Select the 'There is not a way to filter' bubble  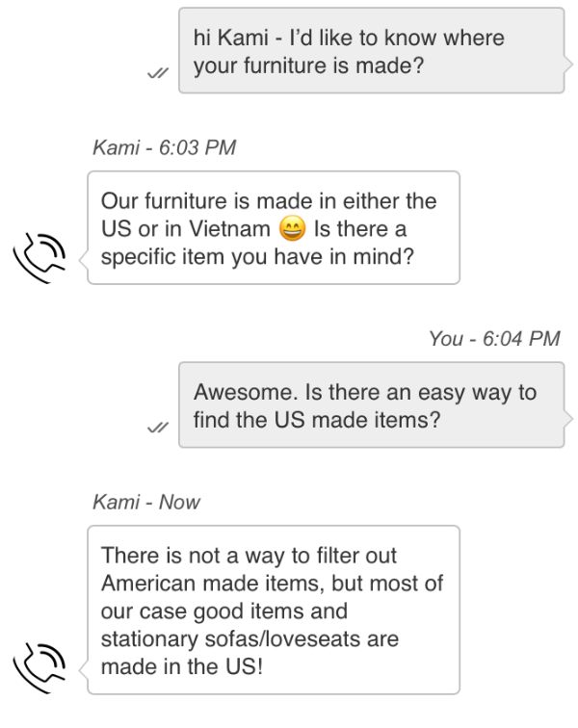pyautogui.click(x=274, y=611)
